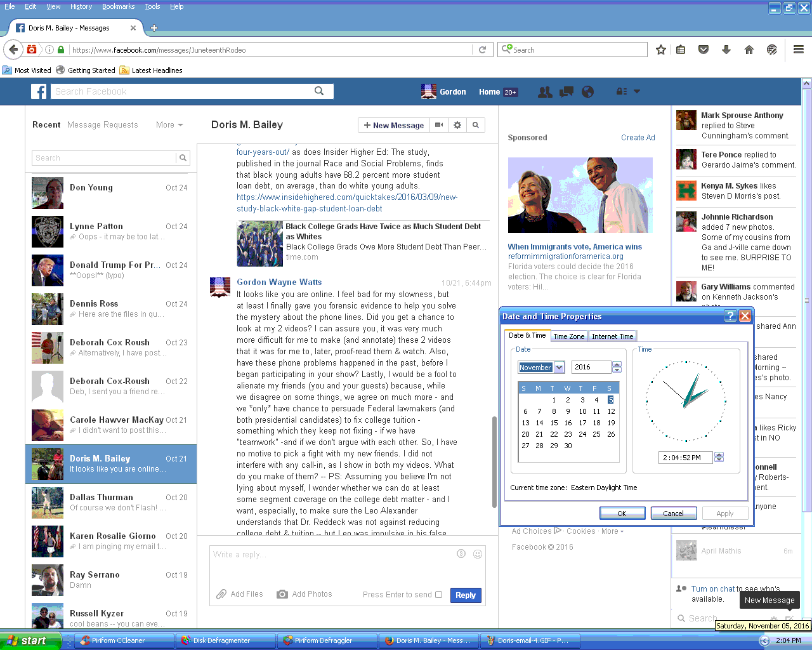
Task: Click Cancel in Date and Time Properties
Action: click(673, 514)
